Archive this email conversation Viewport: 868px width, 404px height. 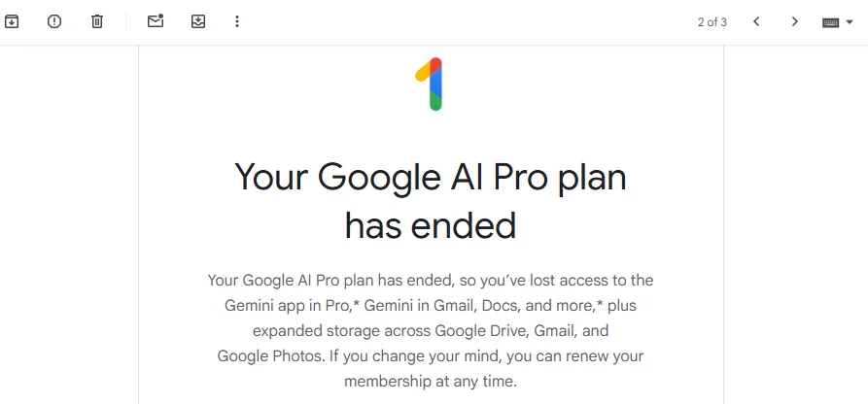coord(12,21)
